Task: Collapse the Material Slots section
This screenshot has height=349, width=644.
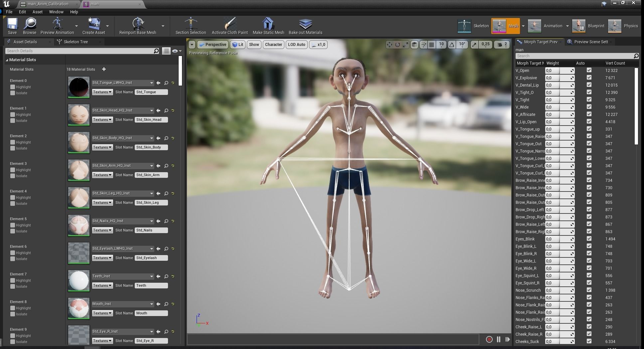Action: coord(7,60)
